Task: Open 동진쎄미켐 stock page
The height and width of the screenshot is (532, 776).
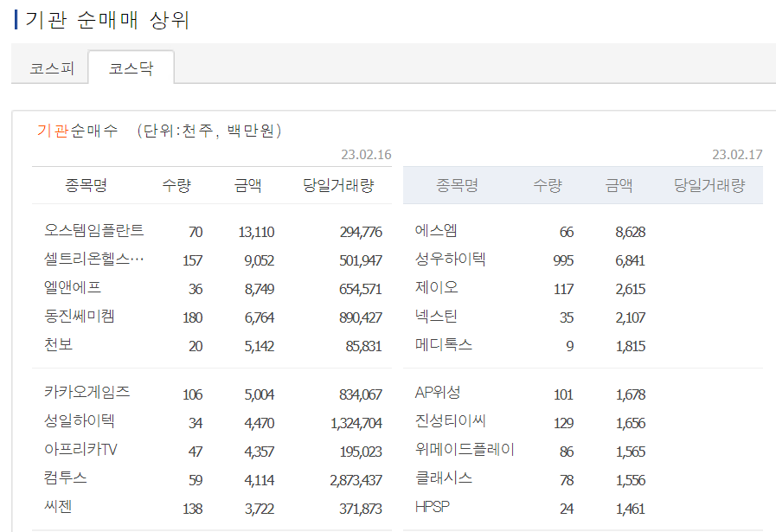Action: click(80, 317)
